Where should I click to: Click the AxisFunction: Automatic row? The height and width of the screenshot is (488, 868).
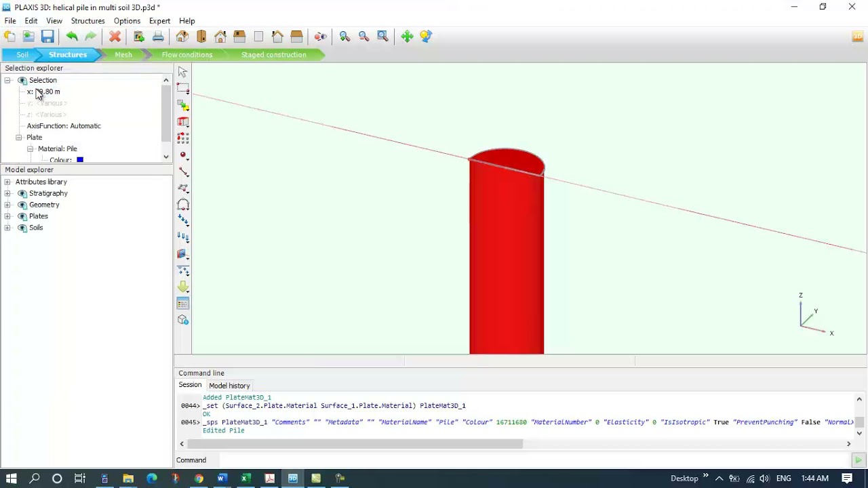tap(64, 126)
